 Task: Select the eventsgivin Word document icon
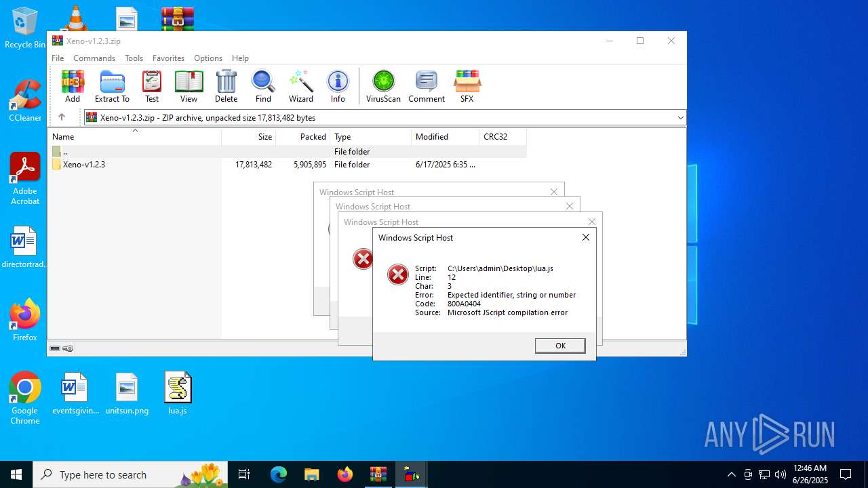tap(75, 393)
